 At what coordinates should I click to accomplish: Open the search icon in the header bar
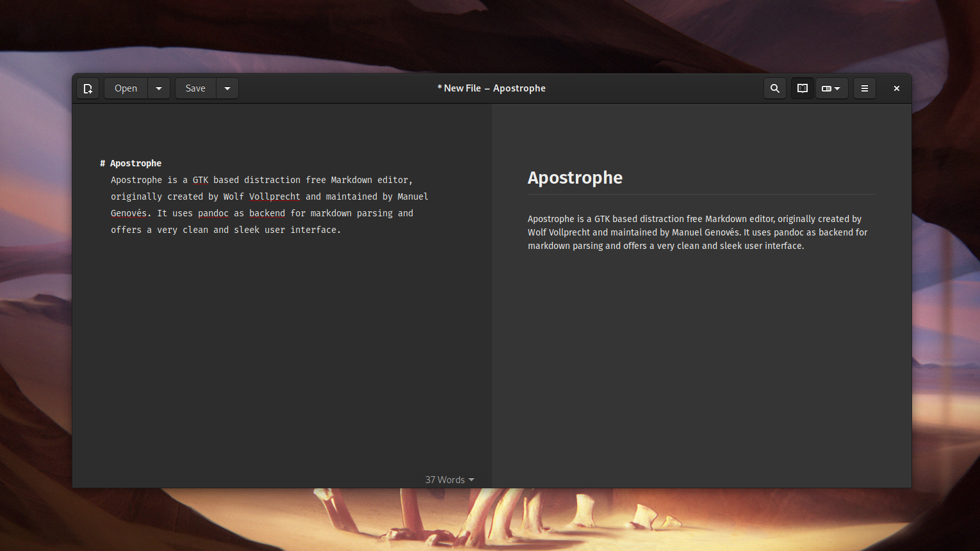point(774,88)
